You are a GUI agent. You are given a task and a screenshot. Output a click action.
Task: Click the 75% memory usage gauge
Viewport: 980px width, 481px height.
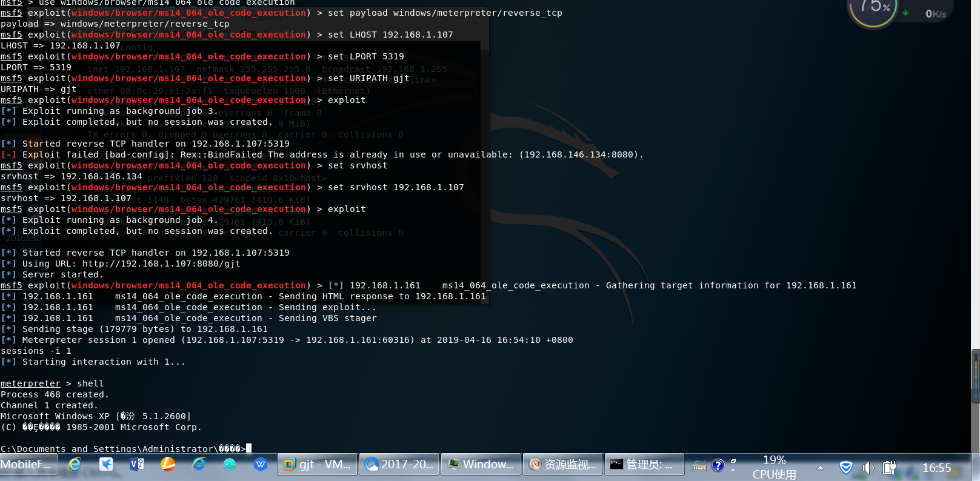click(x=873, y=11)
